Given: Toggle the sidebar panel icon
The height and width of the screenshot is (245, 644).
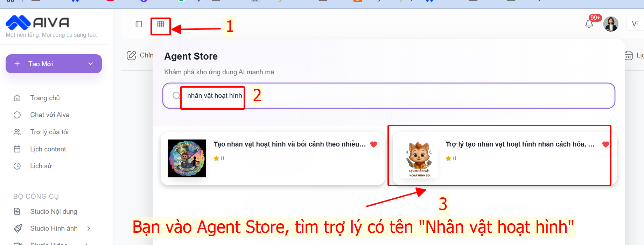Looking at the screenshot, I should tap(139, 24).
